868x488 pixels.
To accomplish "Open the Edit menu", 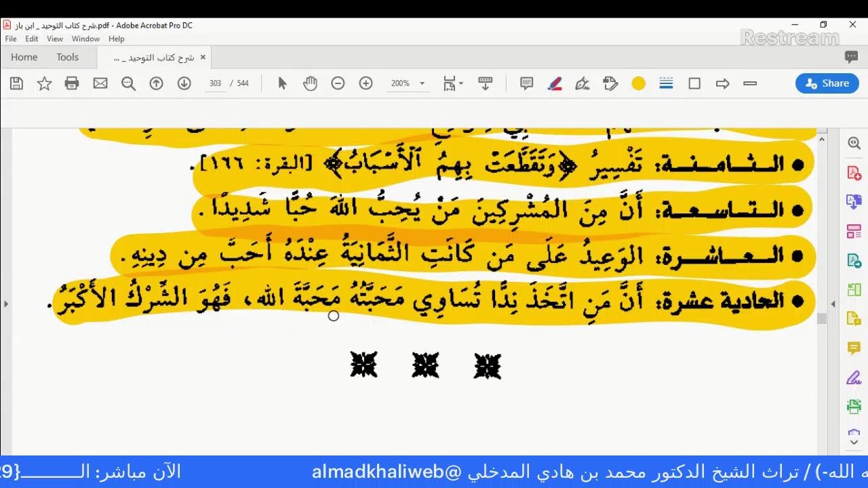I will [32, 39].
